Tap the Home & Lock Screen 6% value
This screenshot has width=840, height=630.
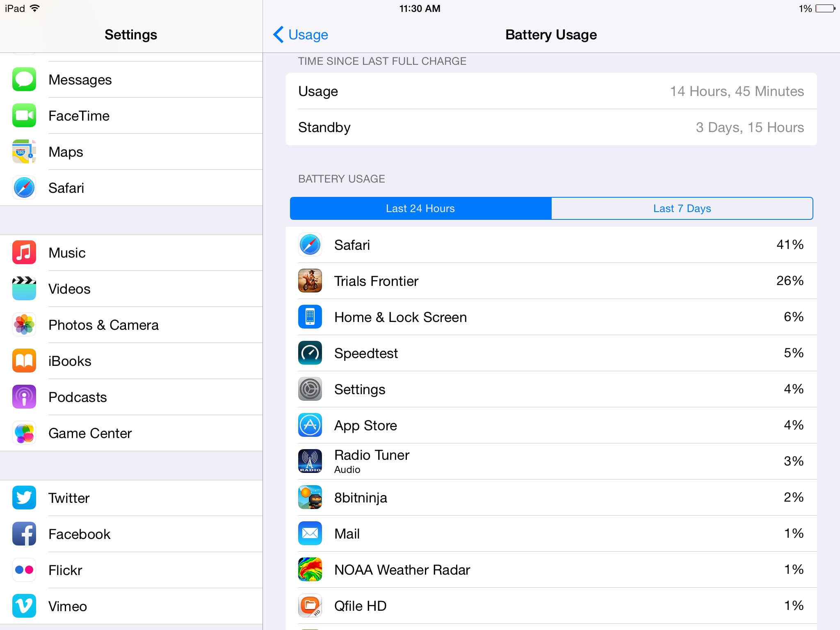coord(794,317)
